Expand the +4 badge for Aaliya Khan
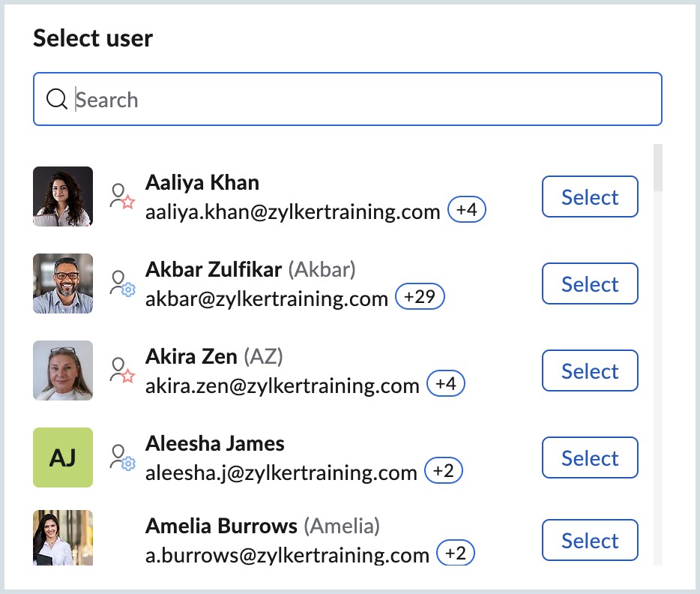The width and height of the screenshot is (700, 594). point(466,211)
